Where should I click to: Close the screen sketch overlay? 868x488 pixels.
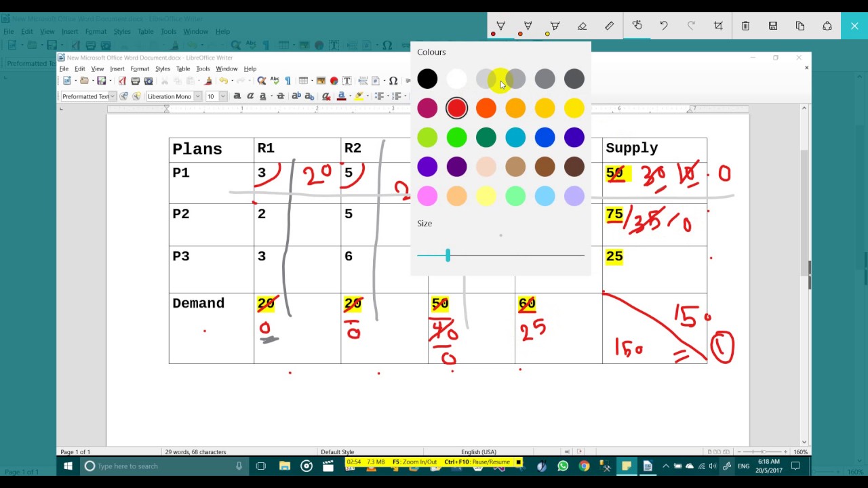[854, 26]
